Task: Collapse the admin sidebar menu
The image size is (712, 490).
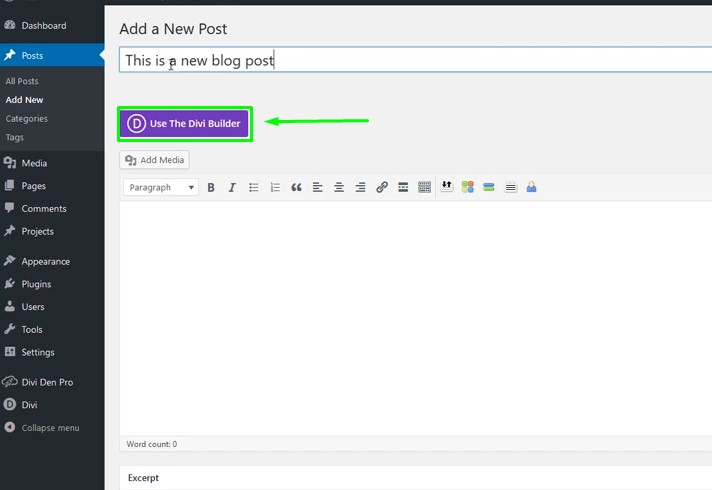Action: [x=50, y=428]
